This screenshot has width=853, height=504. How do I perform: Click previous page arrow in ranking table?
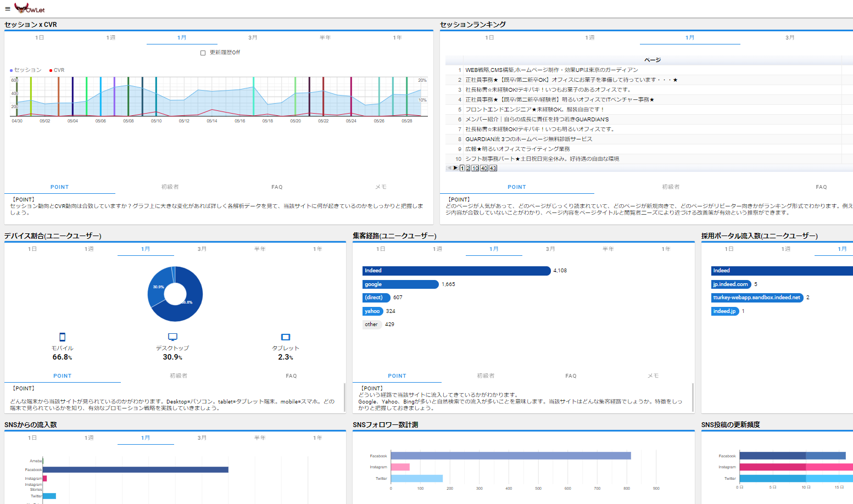(449, 168)
